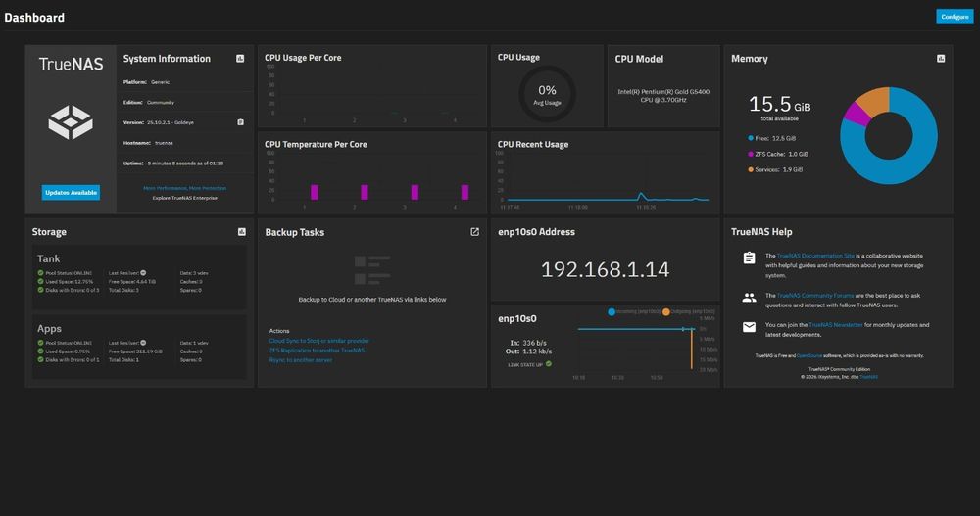Click the Out 1.12 kb/s value
The image size is (980, 516).
point(537,352)
